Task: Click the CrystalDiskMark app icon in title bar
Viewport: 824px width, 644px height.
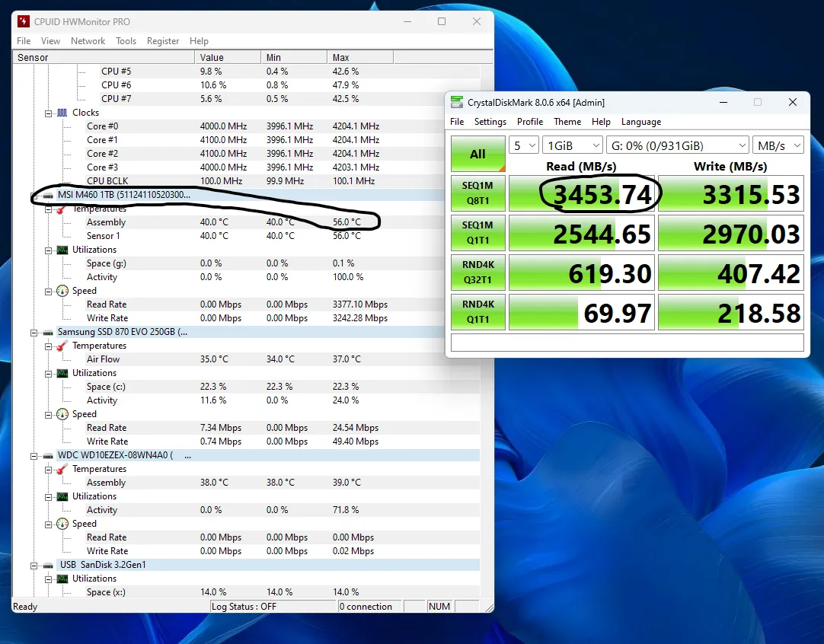Action: pyautogui.click(x=457, y=103)
